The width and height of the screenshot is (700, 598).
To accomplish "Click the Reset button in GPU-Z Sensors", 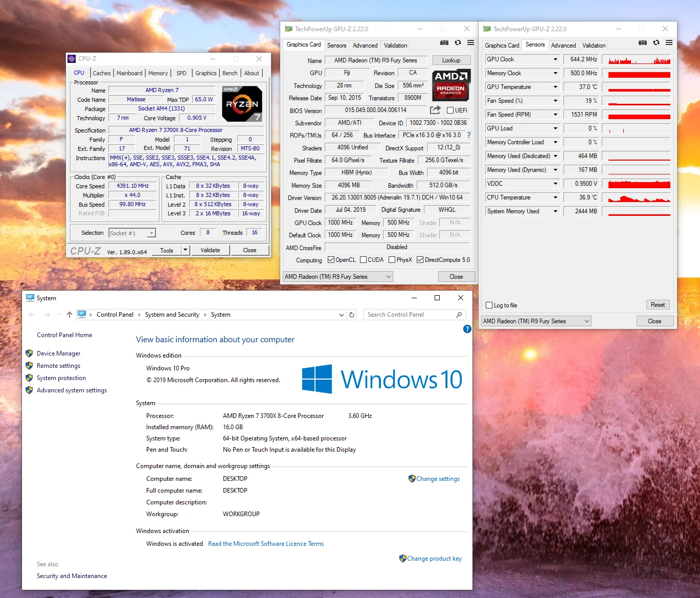I will (658, 305).
